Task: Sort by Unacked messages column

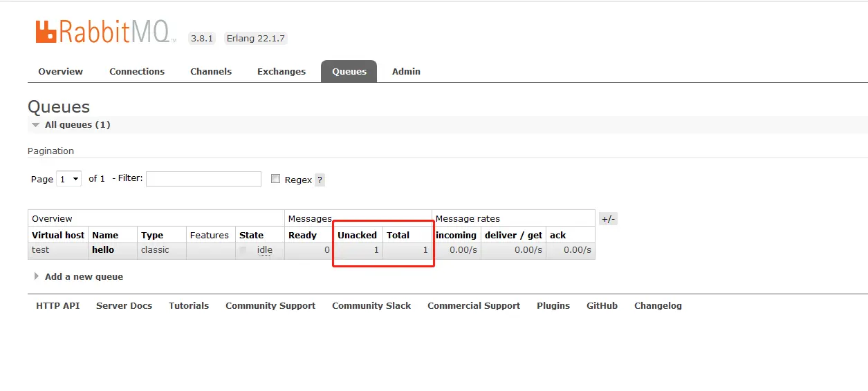Action: coord(357,235)
